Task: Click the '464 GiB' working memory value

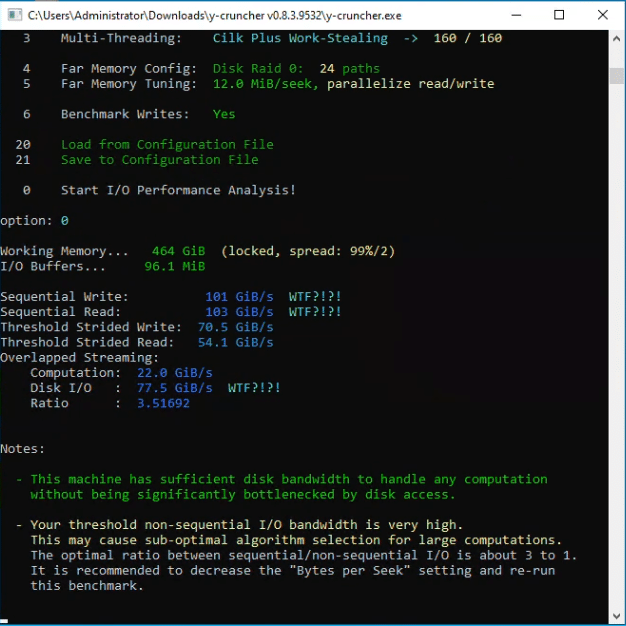Action: tap(178, 251)
